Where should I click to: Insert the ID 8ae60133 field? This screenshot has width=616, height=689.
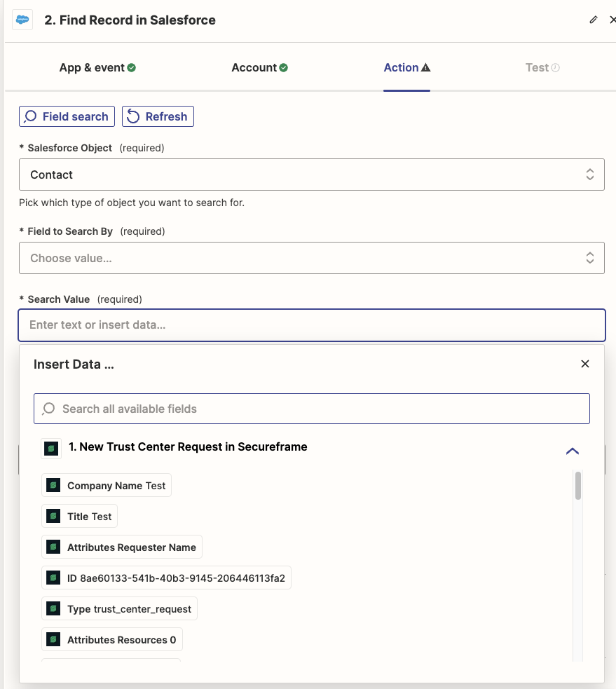pyautogui.click(x=166, y=578)
